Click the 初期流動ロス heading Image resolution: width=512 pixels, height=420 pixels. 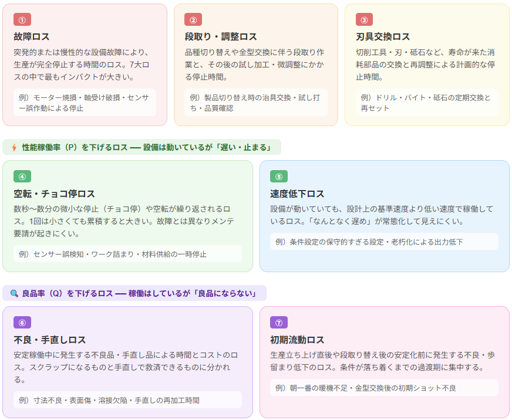[297, 340]
